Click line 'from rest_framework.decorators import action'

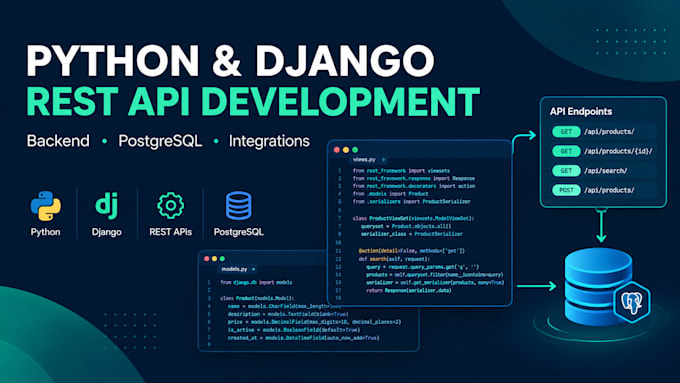pos(414,186)
